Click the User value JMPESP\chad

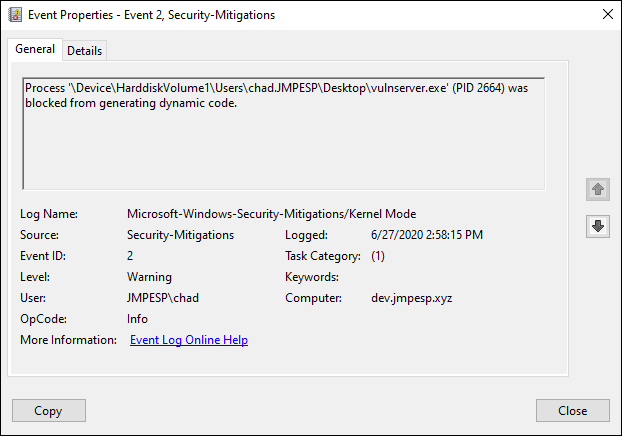162,298
